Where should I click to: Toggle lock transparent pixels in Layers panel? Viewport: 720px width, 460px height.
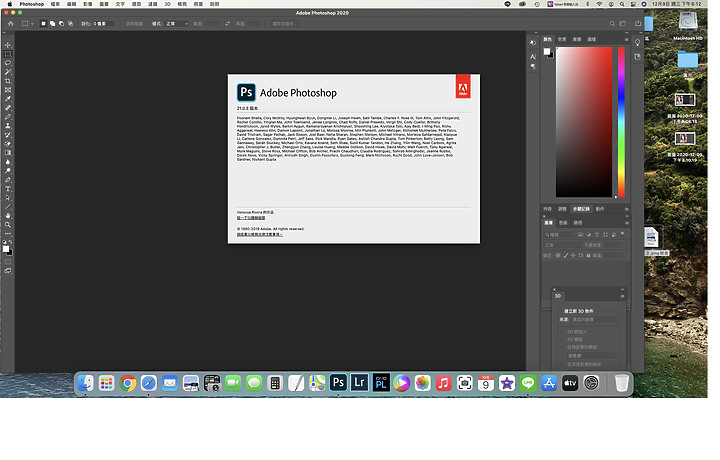click(558, 255)
